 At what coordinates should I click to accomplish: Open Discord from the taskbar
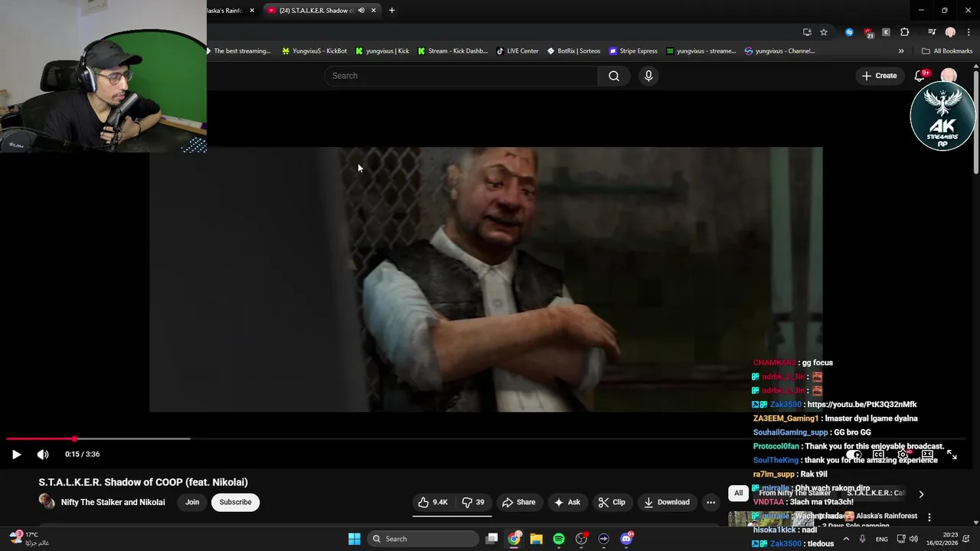[x=626, y=539]
